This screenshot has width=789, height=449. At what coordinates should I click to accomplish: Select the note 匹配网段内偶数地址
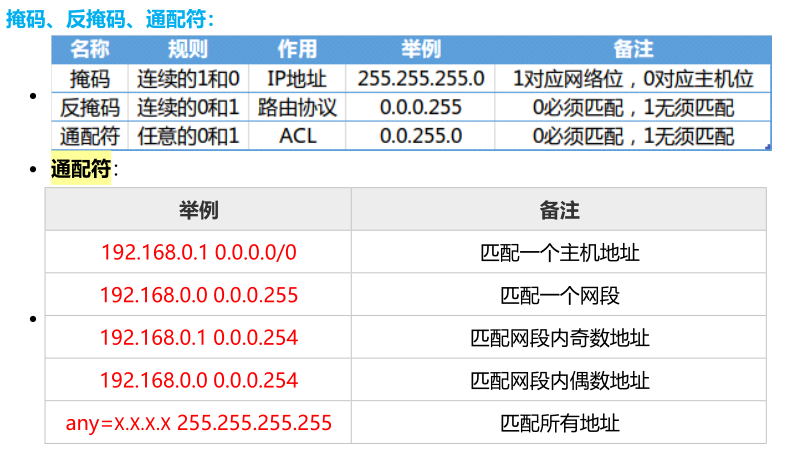[x=560, y=380]
